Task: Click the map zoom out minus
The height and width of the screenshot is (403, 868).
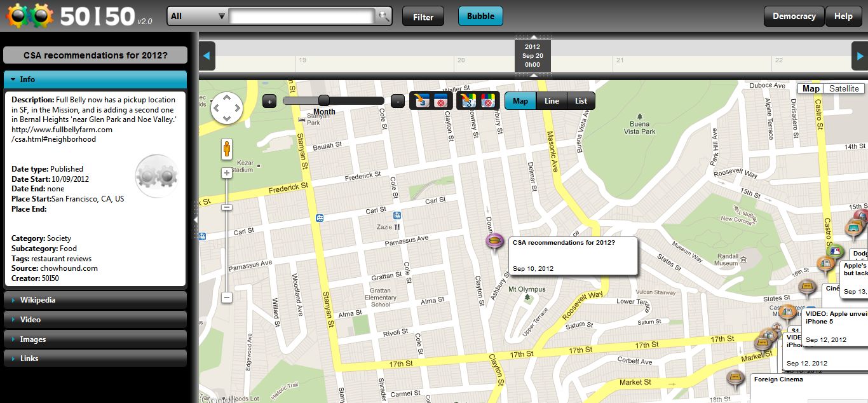Action: click(227, 297)
